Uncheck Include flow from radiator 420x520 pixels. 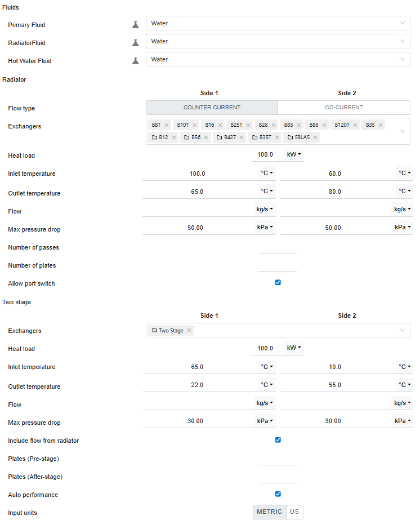(x=278, y=440)
